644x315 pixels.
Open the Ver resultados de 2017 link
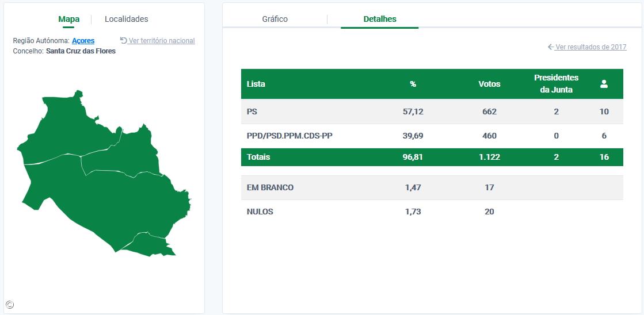(x=590, y=47)
